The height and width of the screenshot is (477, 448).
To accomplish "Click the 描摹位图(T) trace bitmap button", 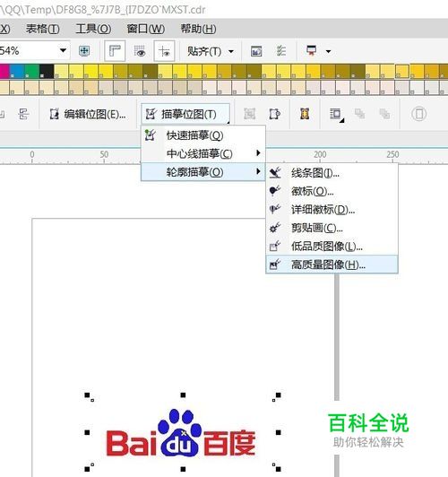I will pyautogui.click(x=185, y=115).
